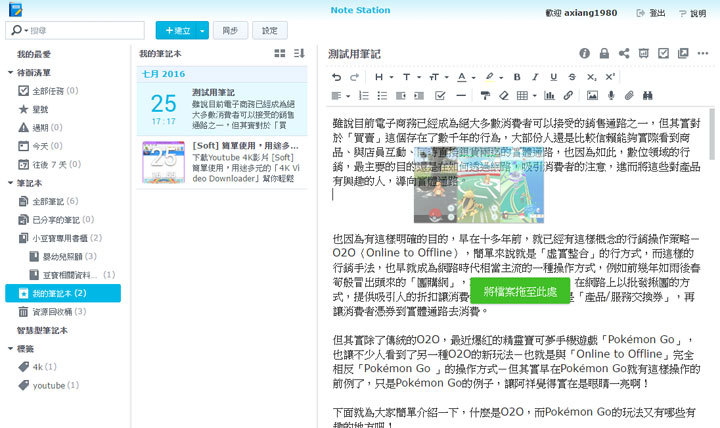Select 我的筆記本 in the sidebar

pyautogui.click(x=62, y=293)
